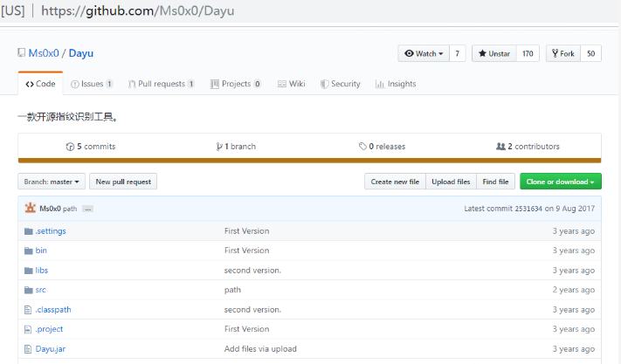This screenshot has width=621, height=364.
Task: Open the .classpath file name
Action: [x=53, y=310]
